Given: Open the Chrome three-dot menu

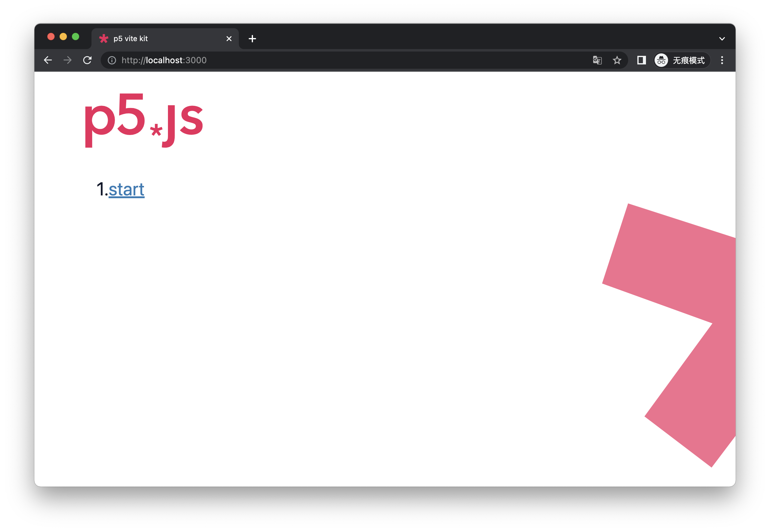Looking at the screenshot, I should 722,60.
